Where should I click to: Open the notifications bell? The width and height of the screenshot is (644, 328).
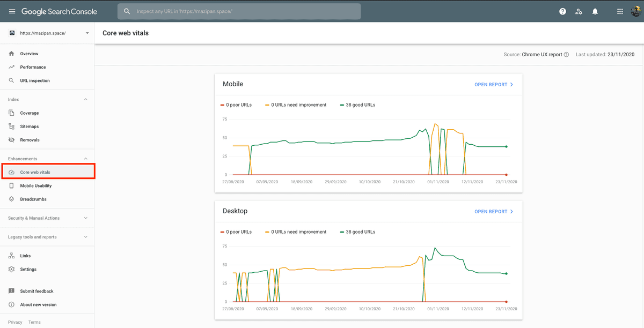[595, 11]
